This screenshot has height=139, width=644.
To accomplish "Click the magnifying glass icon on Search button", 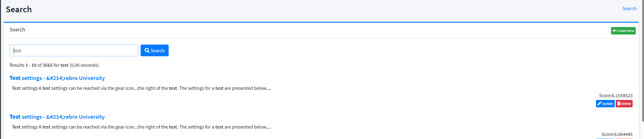I will tap(147, 50).
